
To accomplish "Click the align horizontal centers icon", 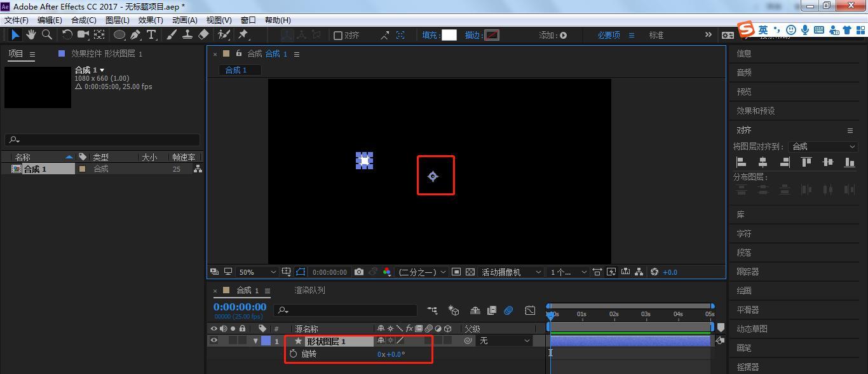I will [x=763, y=162].
